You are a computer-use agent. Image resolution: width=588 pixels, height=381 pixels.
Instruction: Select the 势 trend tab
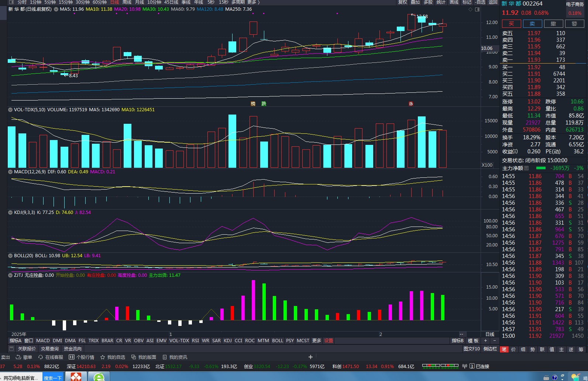pyautogui.click(x=533, y=349)
